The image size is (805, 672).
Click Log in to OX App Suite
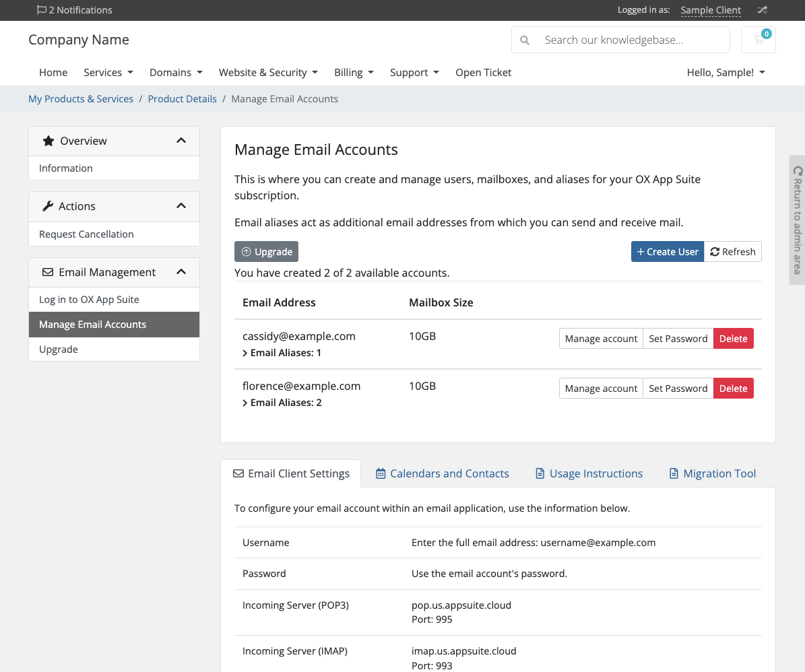[x=114, y=300]
